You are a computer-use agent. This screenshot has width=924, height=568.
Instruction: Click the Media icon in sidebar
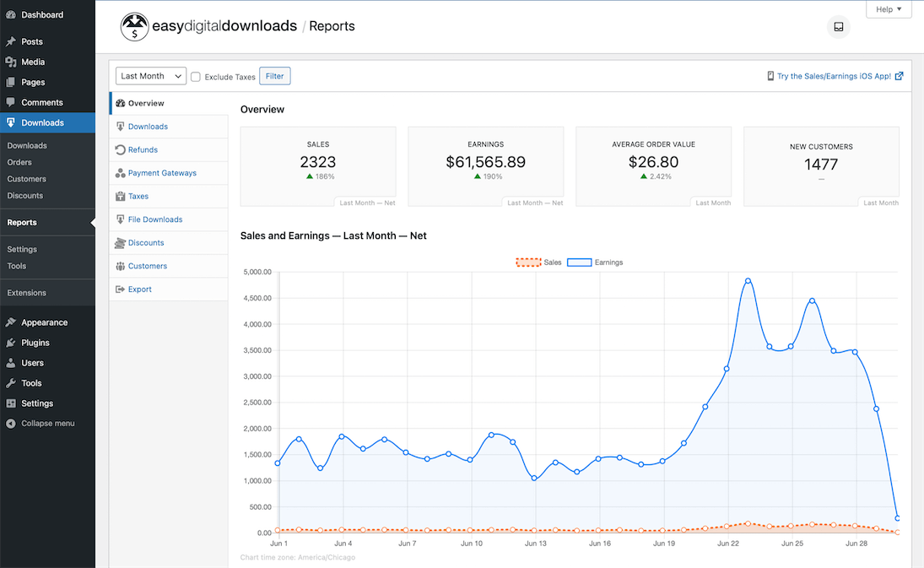11,62
